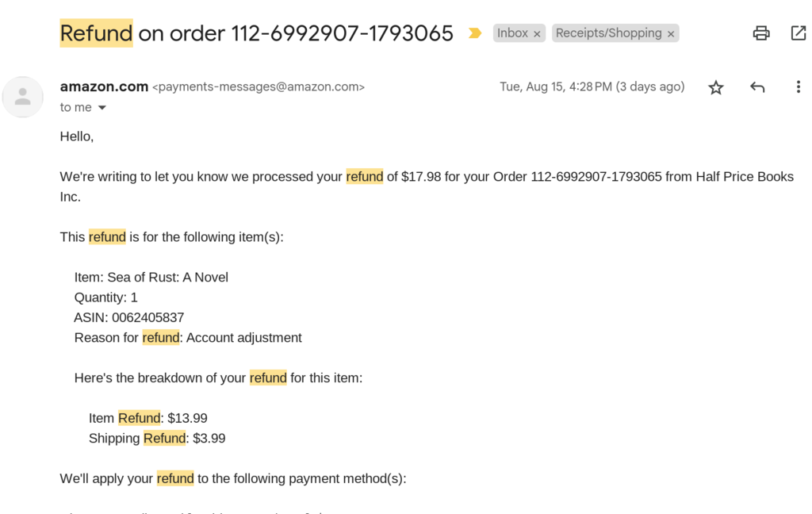Image resolution: width=812 pixels, height=514 pixels.
Task: Print this email using printer icon
Action: [x=760, y=33]
